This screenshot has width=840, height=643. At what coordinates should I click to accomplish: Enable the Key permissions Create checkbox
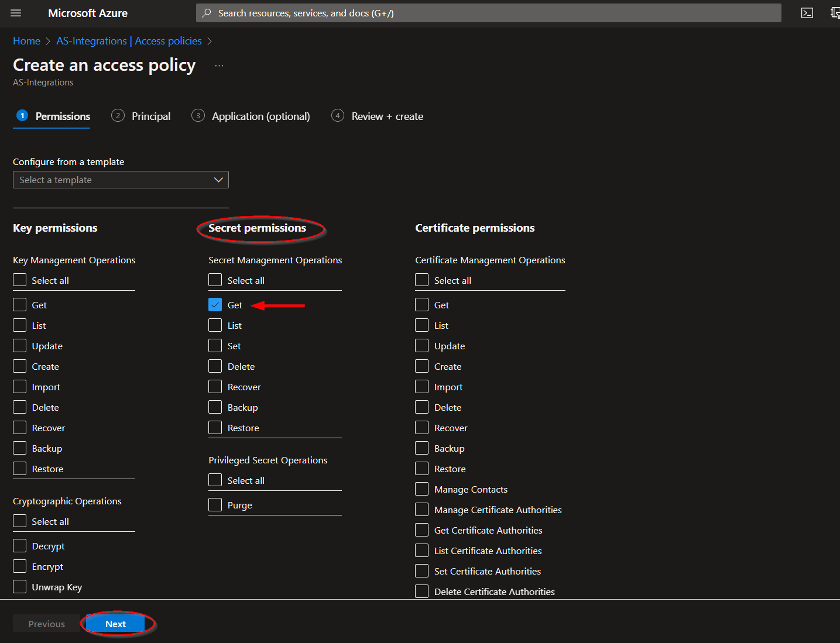tap(20, 366)
